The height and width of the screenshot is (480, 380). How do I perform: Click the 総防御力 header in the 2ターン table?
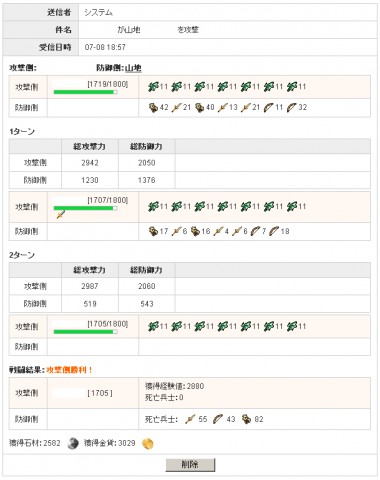pos(146,270)
